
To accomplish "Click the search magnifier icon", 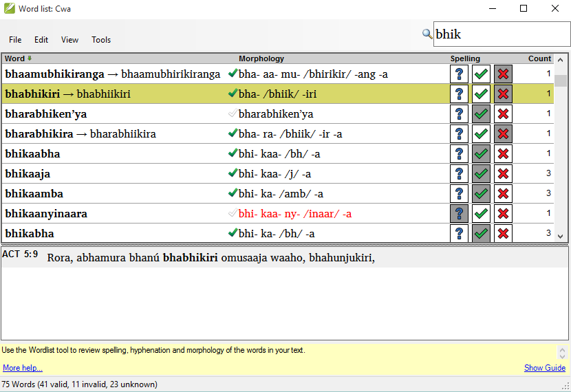I will click(427, 34).
